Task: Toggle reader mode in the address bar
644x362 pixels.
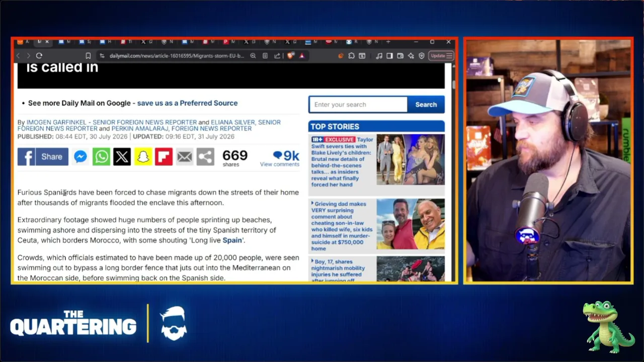Action: point(265,56)
